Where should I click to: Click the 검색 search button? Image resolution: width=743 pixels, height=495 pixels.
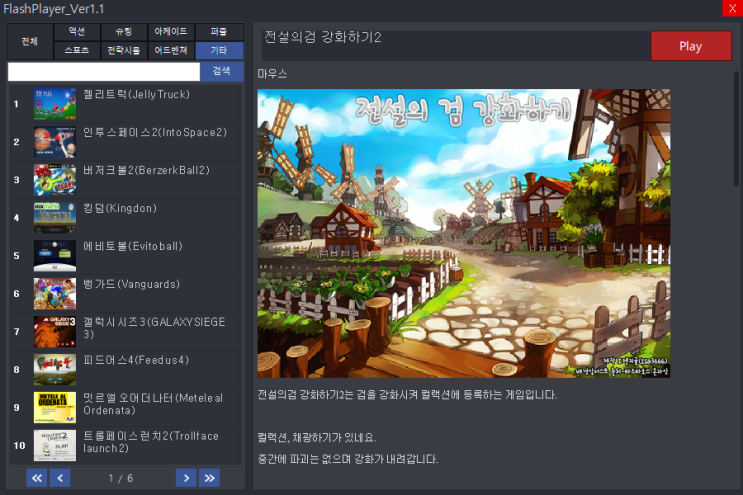coord(222,72)
